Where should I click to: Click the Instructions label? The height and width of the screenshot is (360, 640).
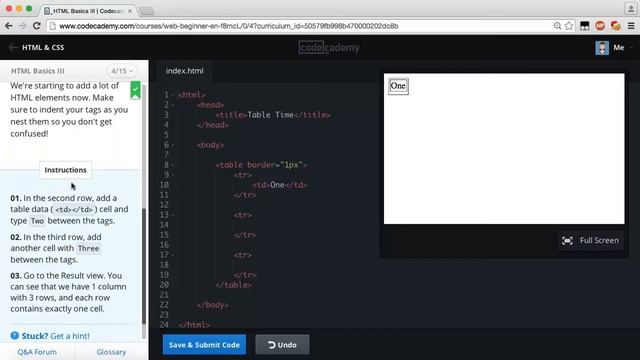[x=65, y=170]
